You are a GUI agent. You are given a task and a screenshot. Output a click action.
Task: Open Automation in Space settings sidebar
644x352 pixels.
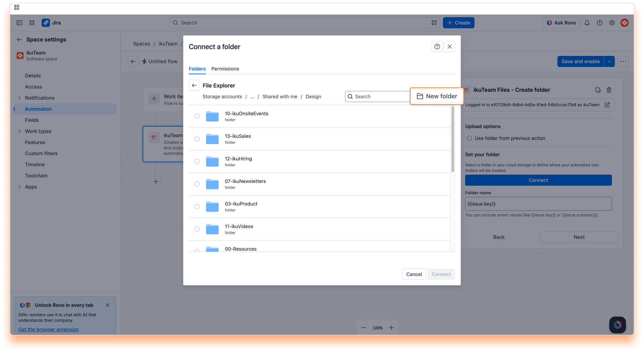tap(65, 109)
